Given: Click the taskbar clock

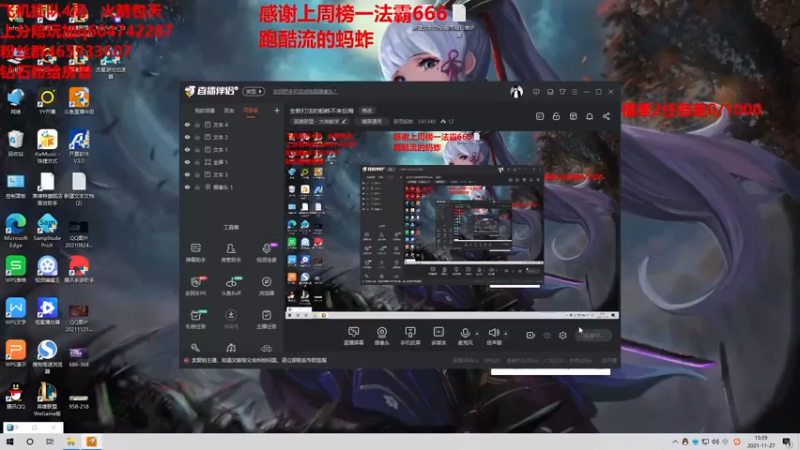Looking at the screenshot, I should click(x=761, y=442).
